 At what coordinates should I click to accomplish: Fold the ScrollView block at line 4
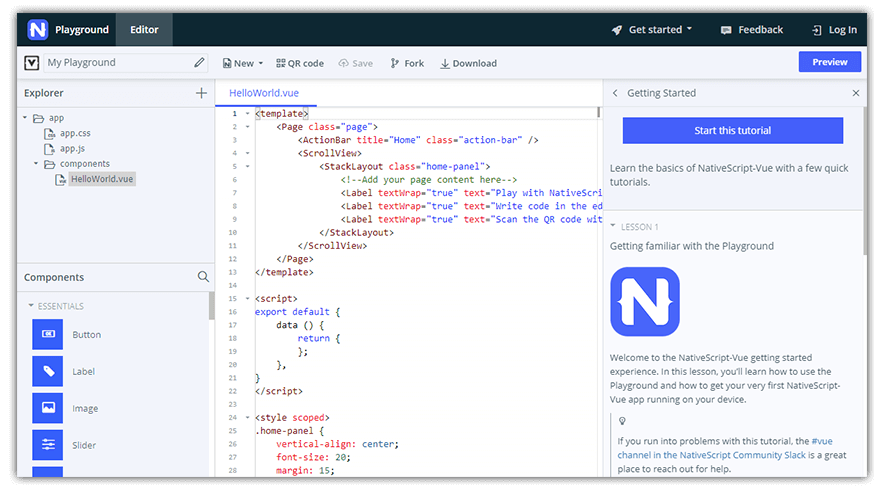click(247, 153)
